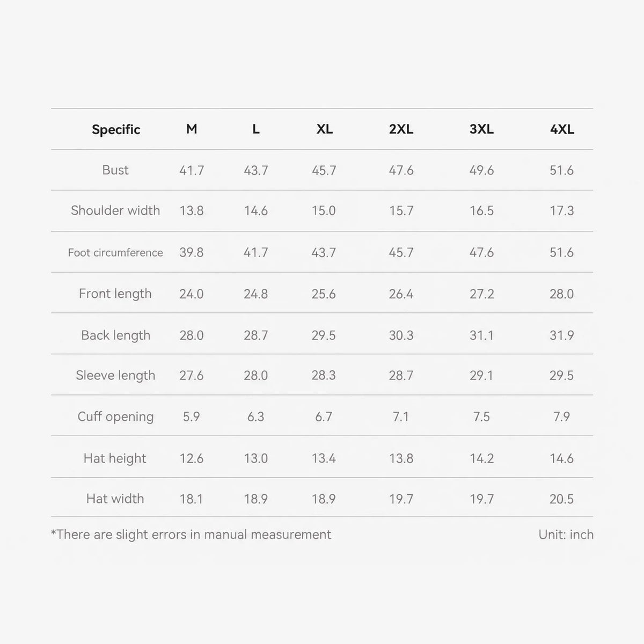Click the Bust 41.7 value for M
The height and width of the screenshot is (644, 644).
192,171
